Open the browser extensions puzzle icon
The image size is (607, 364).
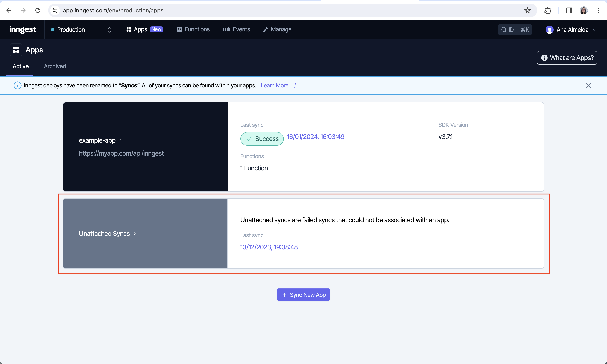(x=548, y=11)
